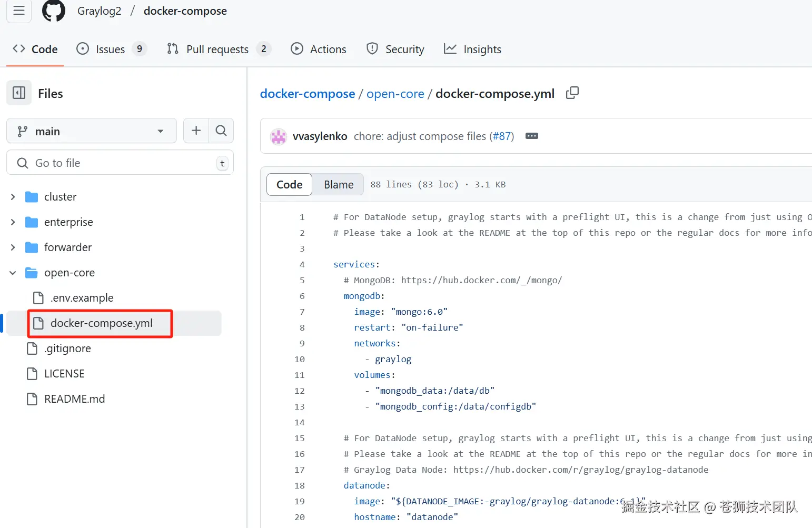Image resolution: width=812 pixels, height=528 pixels.
Task: Open the docker-compose repository header link
Action: (x=185, y=11)
